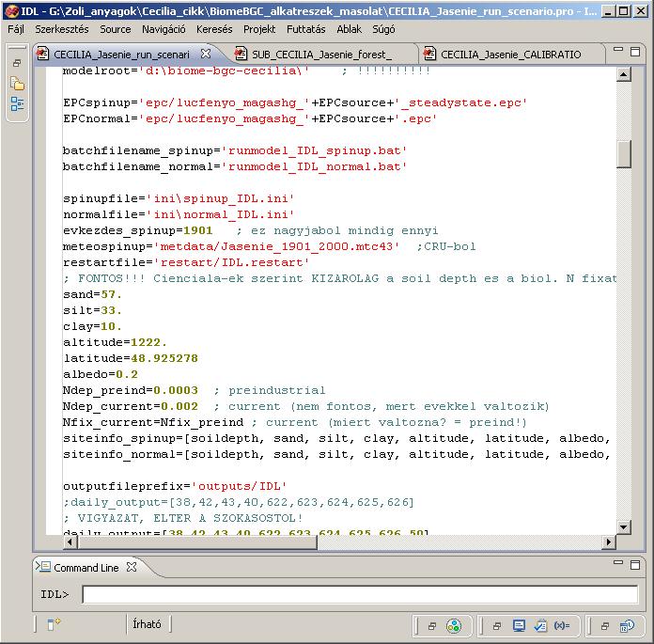Restore the minimized sidebar panel

click(x=17, y=63)
